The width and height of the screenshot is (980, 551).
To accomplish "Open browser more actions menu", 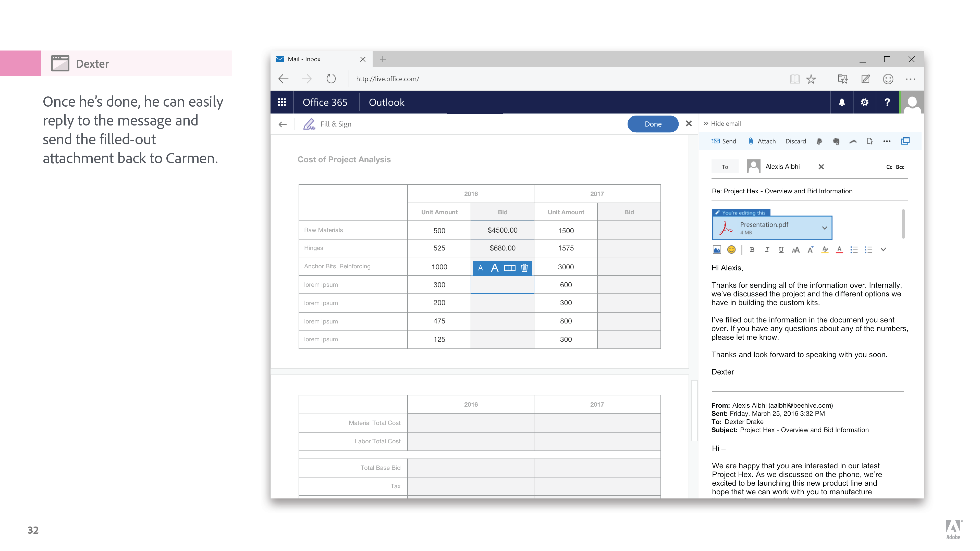I will (x=910, y=79).
